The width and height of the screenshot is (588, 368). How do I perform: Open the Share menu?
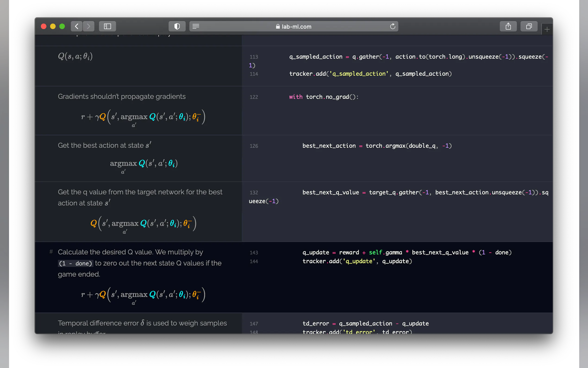(x=508, y=26)
